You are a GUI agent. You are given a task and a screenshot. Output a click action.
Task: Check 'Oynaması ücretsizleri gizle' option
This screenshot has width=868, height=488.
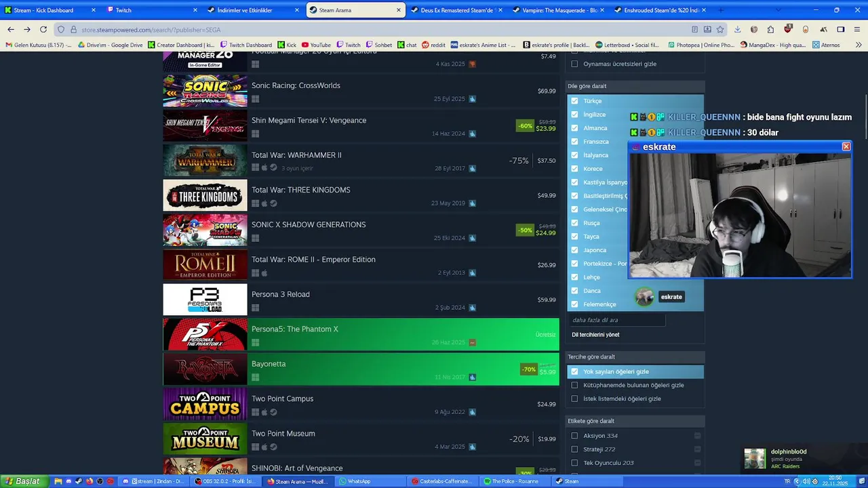[x=574, y=64]
